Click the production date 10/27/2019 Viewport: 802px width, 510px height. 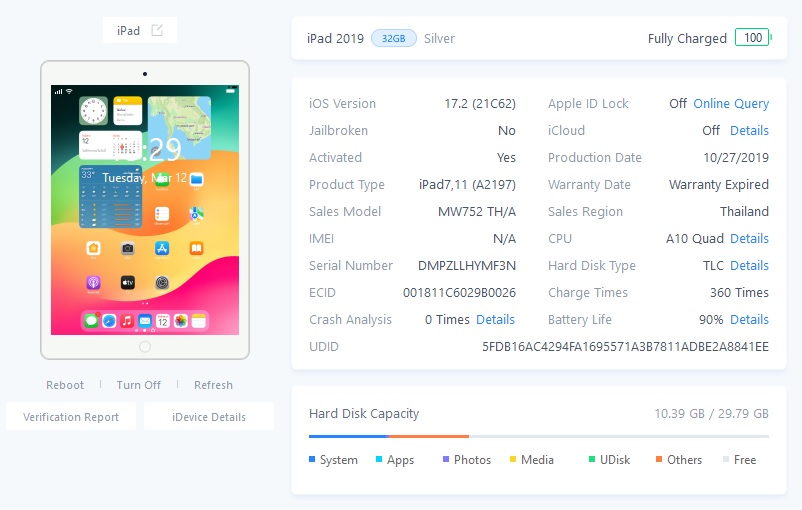pyautogui.click(x=736, y=158)
